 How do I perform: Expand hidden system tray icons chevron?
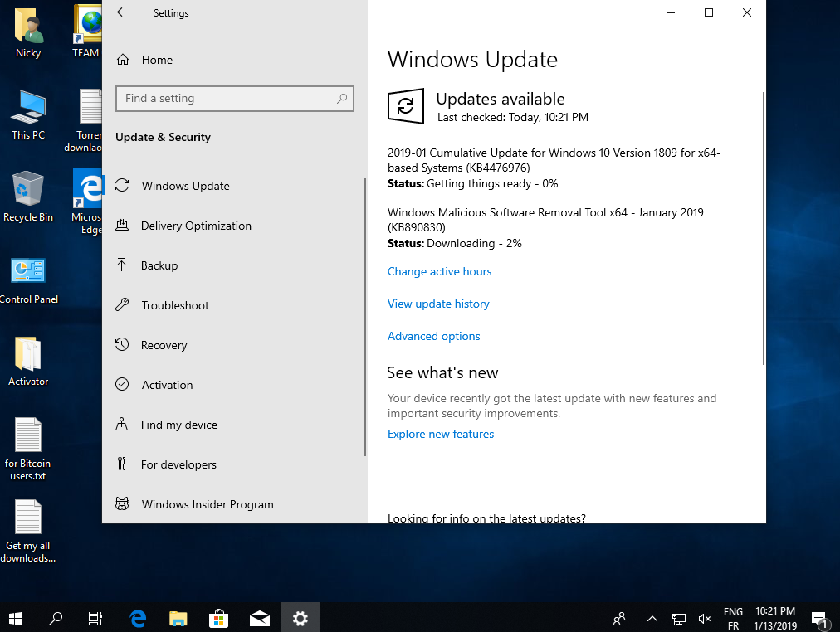(x=652, y=619)
